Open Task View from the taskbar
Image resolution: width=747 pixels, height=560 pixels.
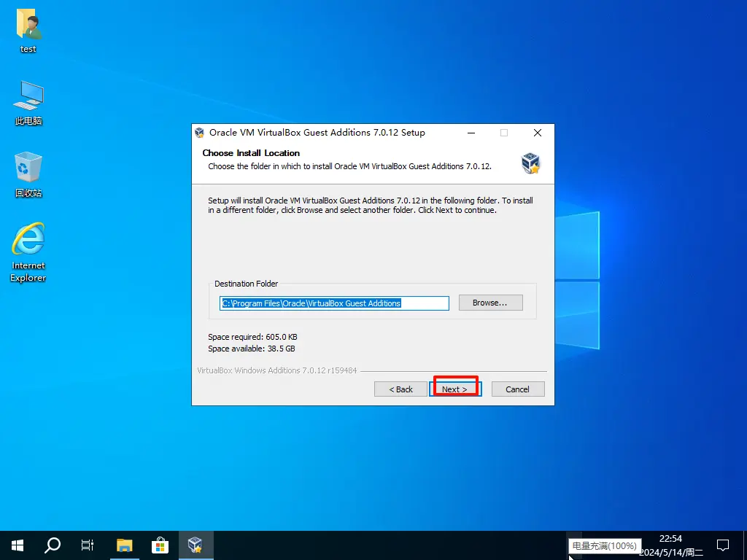coord(88,545)
